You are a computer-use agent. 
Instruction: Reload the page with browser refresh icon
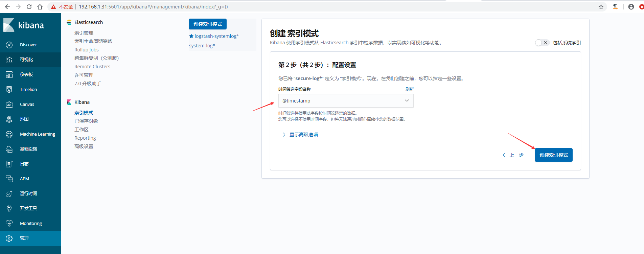click(29, 7)
